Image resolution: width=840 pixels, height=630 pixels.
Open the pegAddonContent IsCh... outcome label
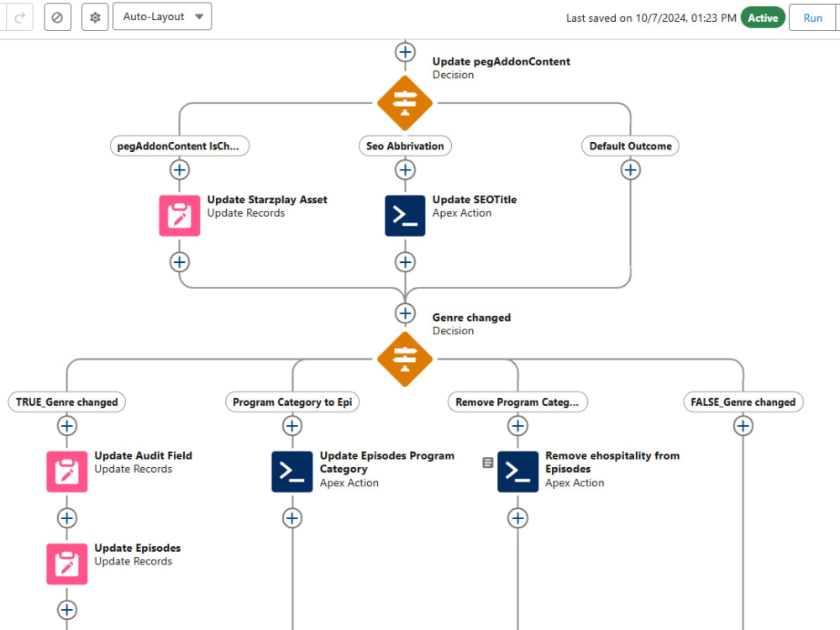[x=180, y=145]
